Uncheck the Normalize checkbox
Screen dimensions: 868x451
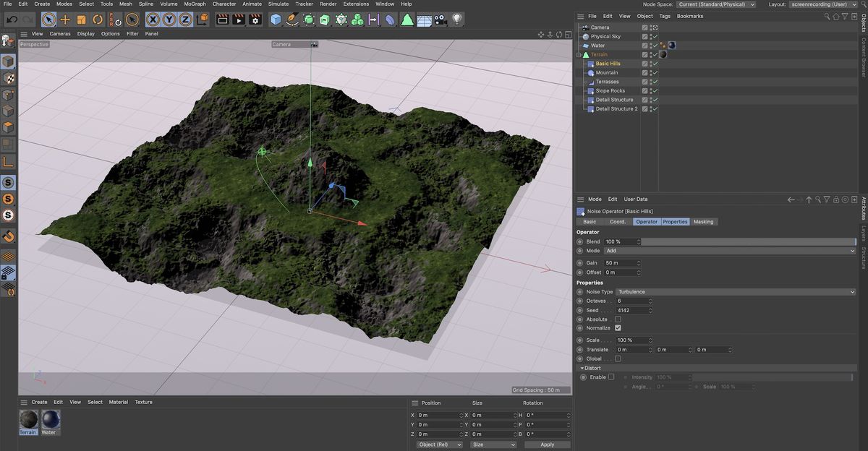pyautogui.click(x=618, y=327)
